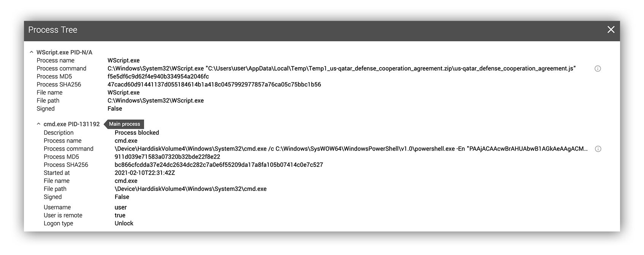Click the WScript.exe MD5 hash value

coord(158,77)
